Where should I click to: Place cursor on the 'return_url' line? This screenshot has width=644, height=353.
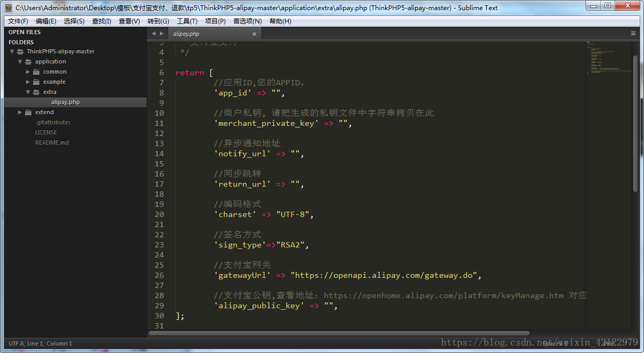pyautogui.click(x=259, y=184)
